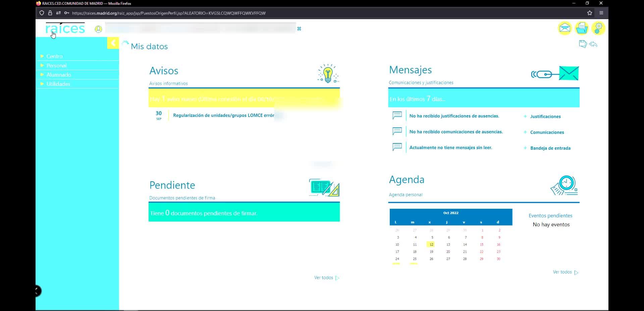This screenshot has width=644, height=311.
Task: Click the pending documents count banner
Action: 244,212
